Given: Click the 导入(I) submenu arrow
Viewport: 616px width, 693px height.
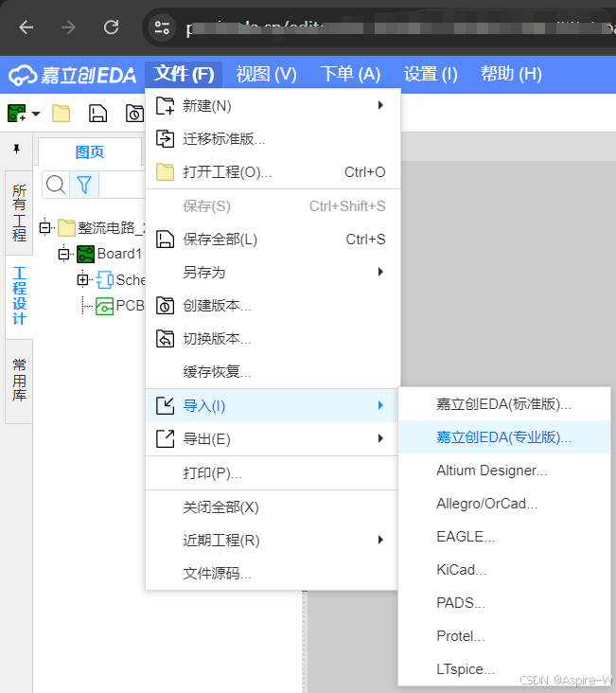Looking at the screenshot, I should click(x=380, y=405).
